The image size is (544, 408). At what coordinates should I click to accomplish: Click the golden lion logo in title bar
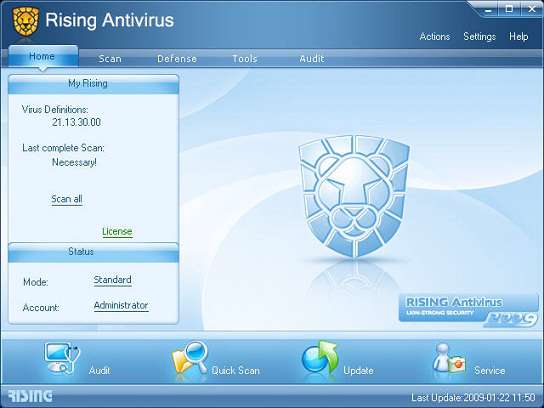click(x=26, y=21)
